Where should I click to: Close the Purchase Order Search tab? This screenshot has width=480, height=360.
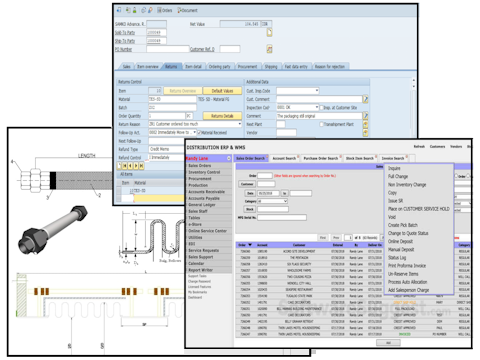click(340, 157)
